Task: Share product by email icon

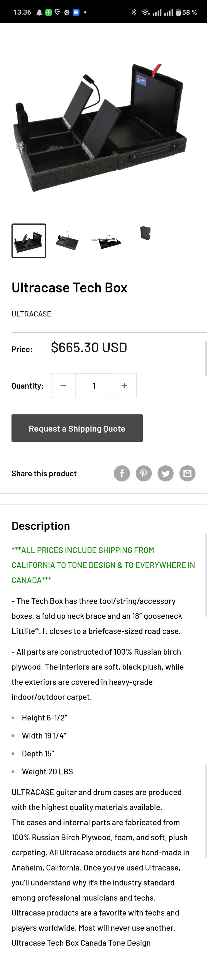Action: click(187, 473)
